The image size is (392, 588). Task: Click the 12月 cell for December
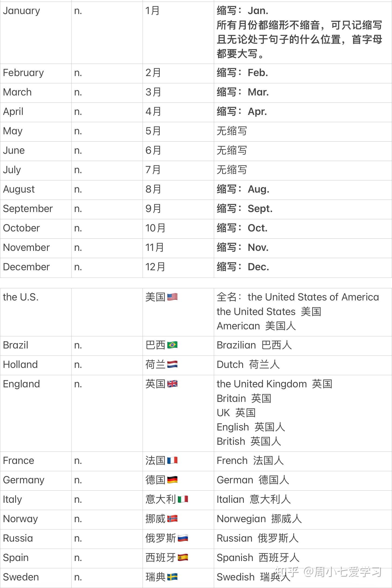tap(178, 267)
